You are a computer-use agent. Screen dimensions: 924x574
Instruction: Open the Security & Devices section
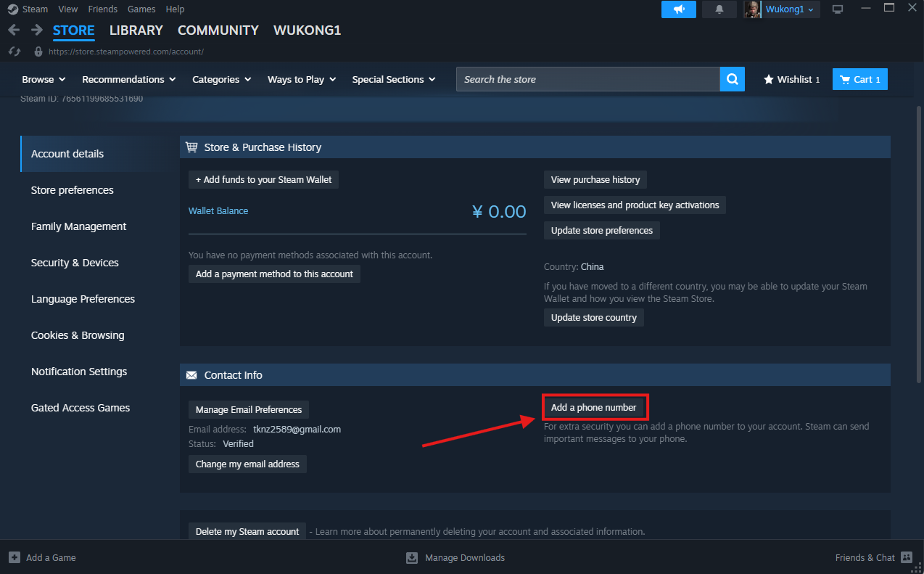pyautogui.click(x=75, y=263)
